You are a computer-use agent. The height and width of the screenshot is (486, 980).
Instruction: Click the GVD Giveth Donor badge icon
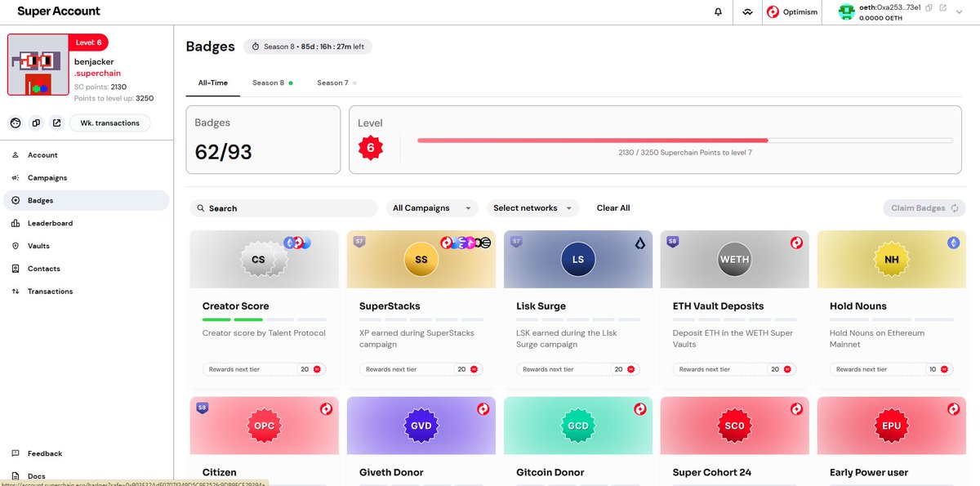click(x=421, y=426)
